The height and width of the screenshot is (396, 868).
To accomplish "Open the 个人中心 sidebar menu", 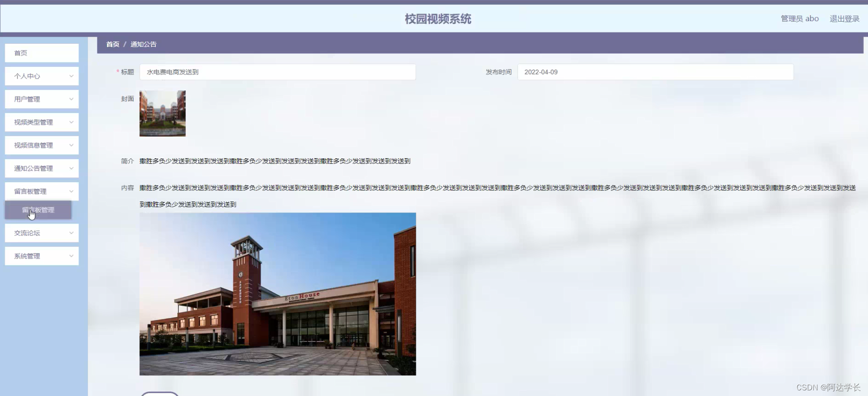I will click(x=41, y=76).
